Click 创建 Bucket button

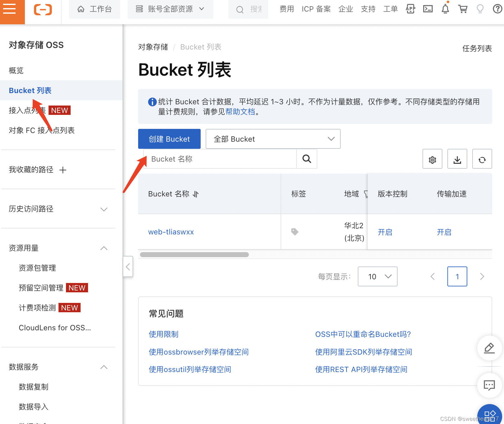169,139
